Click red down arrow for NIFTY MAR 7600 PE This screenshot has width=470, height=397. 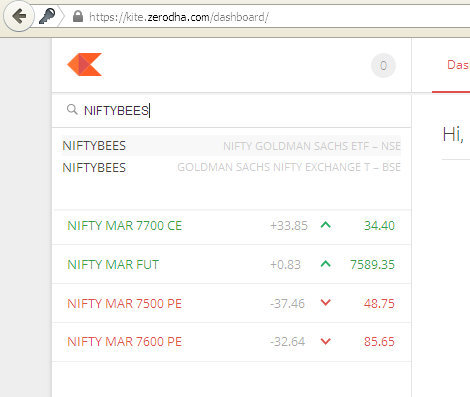(326, 341)
